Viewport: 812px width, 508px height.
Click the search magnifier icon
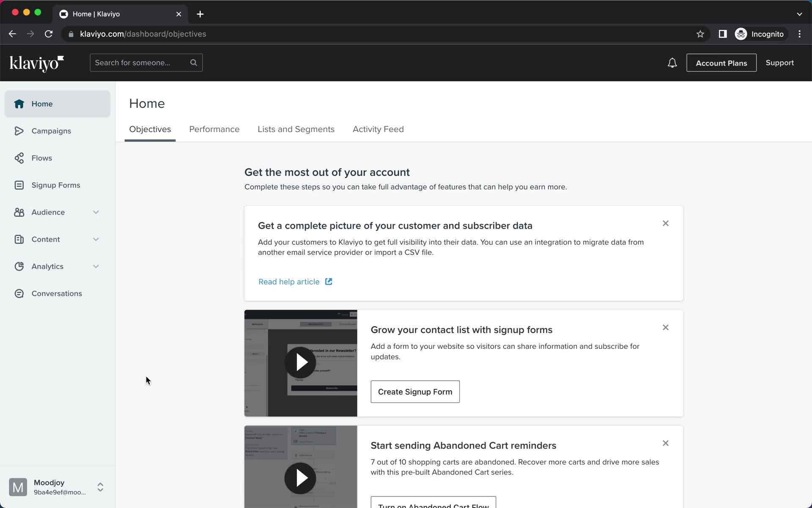[194, 63]
